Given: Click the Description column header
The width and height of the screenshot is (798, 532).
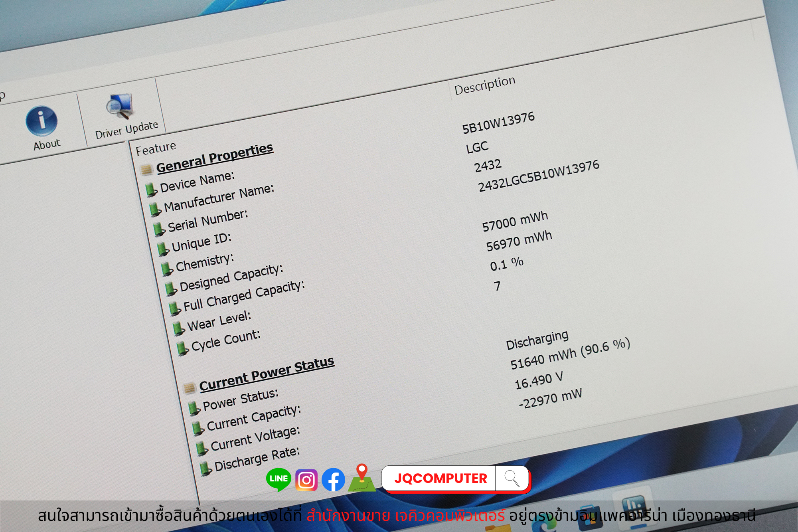Looking at the screenshot, I should pyautogui.click(x=485, y=85).
